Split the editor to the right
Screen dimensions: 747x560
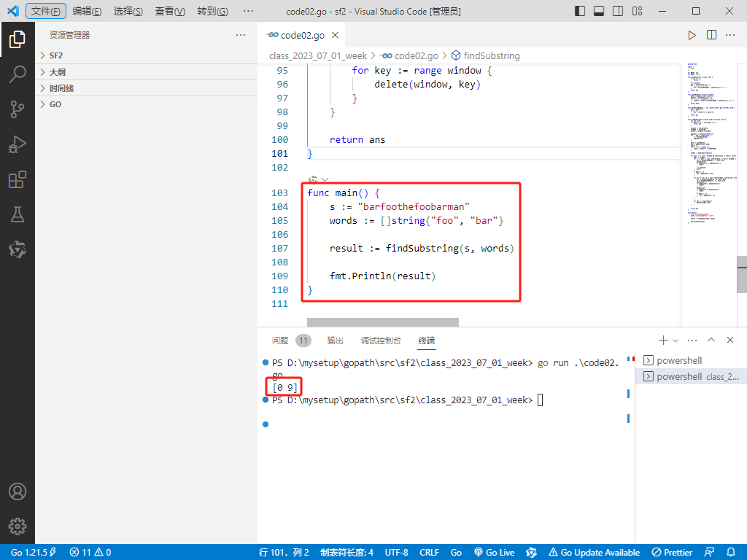(x=711, y=35)
